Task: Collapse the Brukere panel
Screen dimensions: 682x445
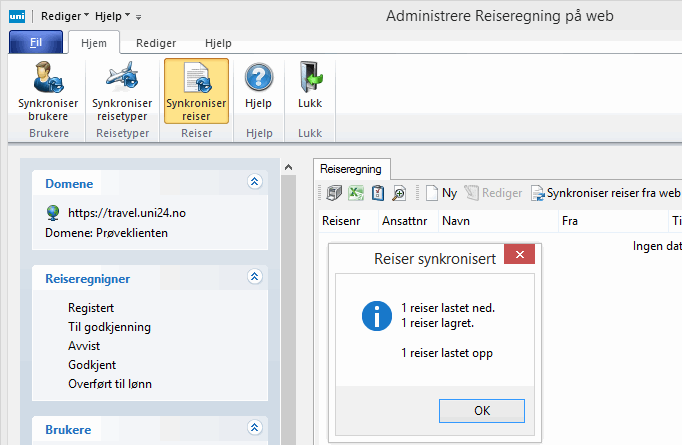Action: coord(254,429)
